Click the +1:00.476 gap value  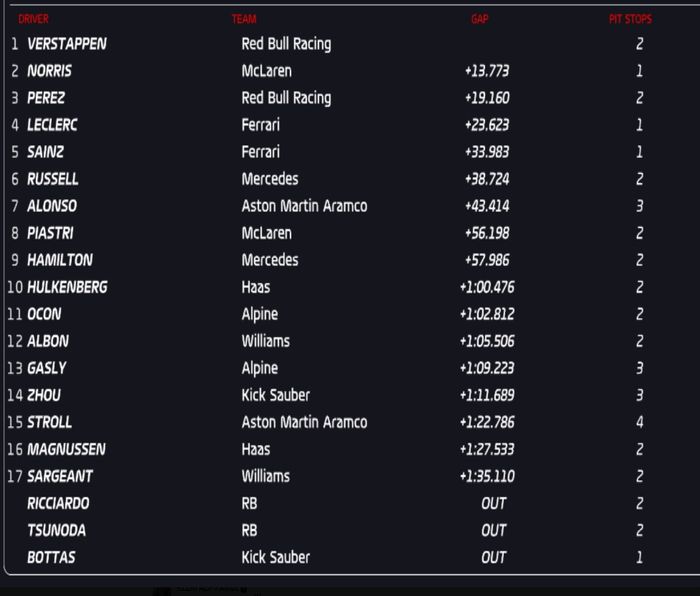point(487,287)
